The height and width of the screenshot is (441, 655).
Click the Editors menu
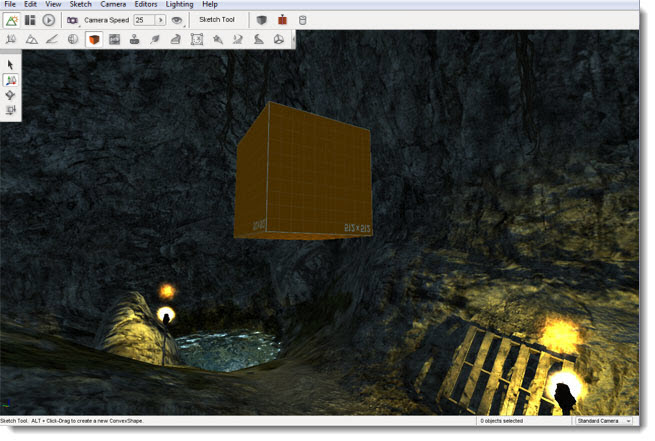(146, 5)
